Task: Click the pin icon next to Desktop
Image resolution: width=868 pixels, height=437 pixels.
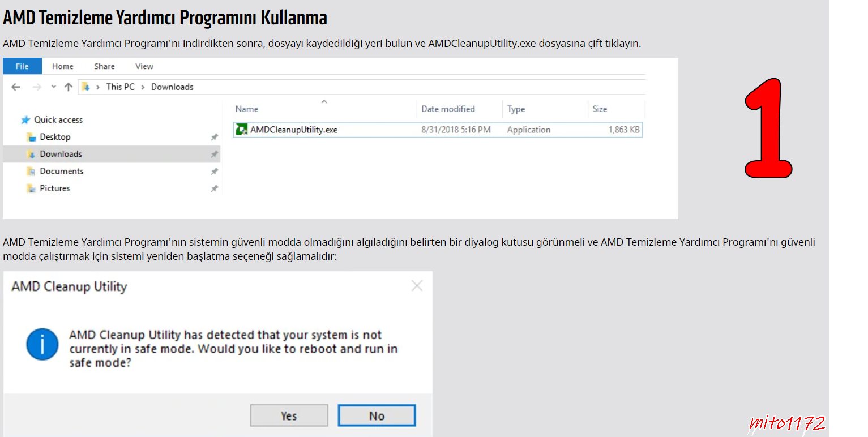Action: tap(214, 137)
